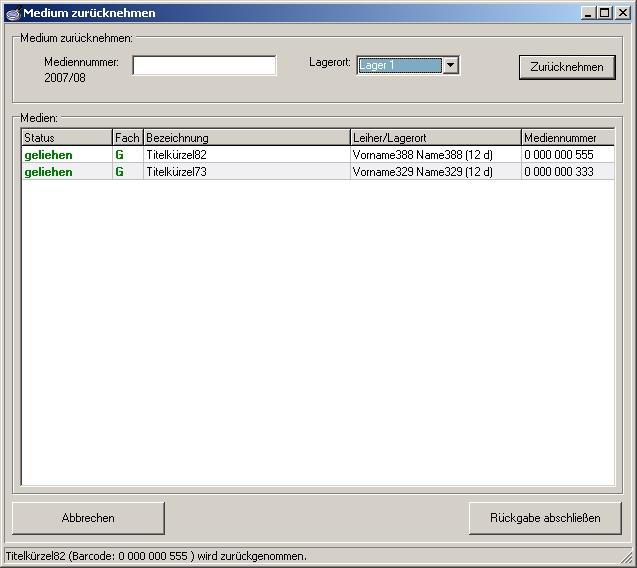Click media number 0 000 000 333
The image size is (637, 568).
558,172
